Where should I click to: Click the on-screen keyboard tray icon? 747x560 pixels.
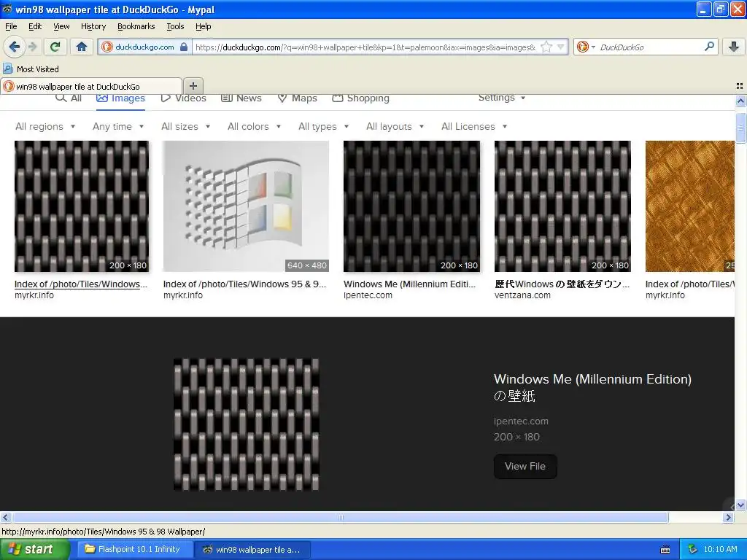point(665,550)
